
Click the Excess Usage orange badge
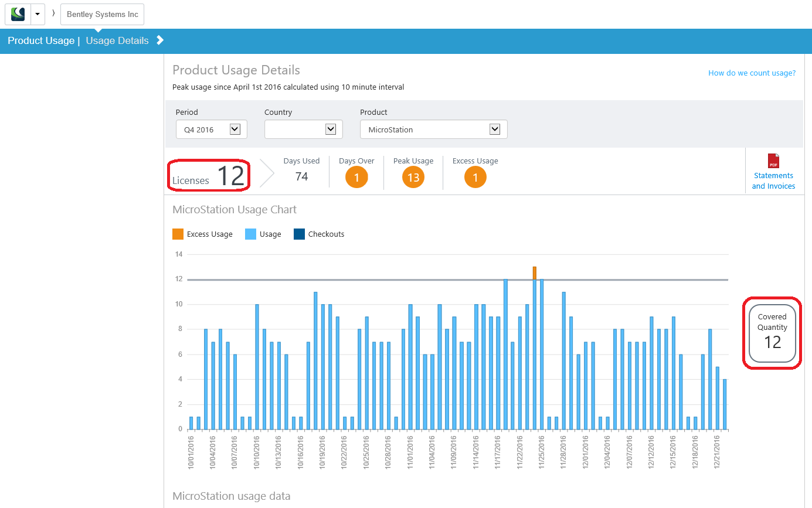coord(475,177)
